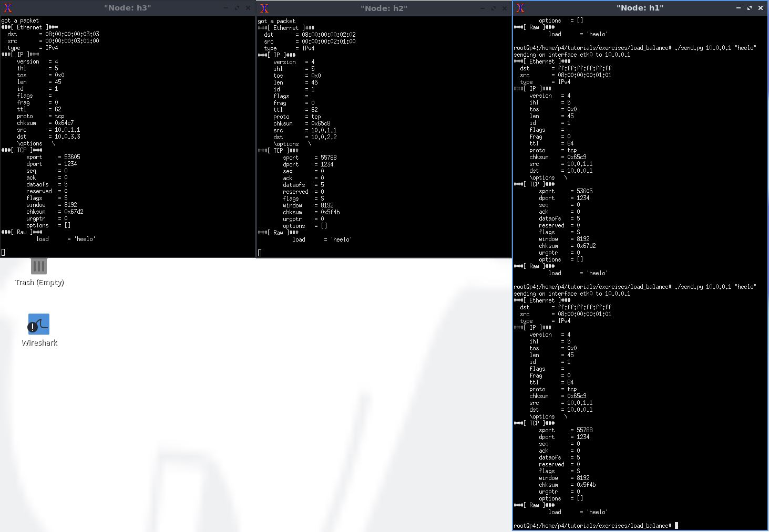Focus the "Node: h2" window title
Screen dimensions: 769x532
coord(384,8)
